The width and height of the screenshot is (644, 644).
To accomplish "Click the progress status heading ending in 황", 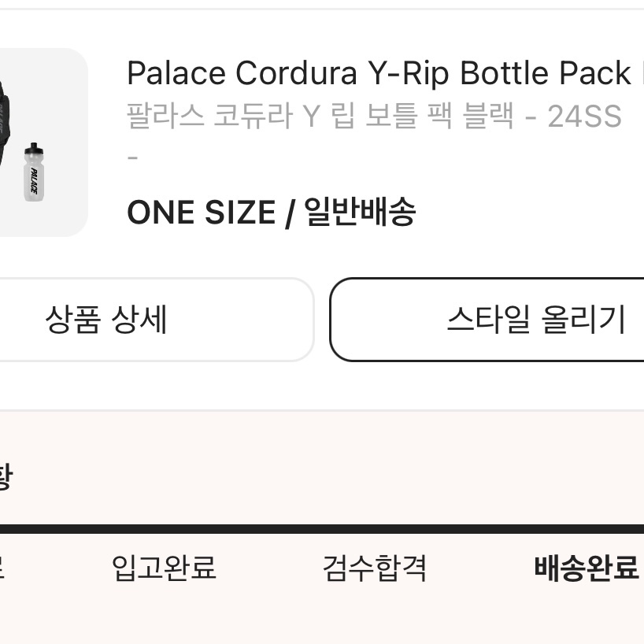I will 6,476.
